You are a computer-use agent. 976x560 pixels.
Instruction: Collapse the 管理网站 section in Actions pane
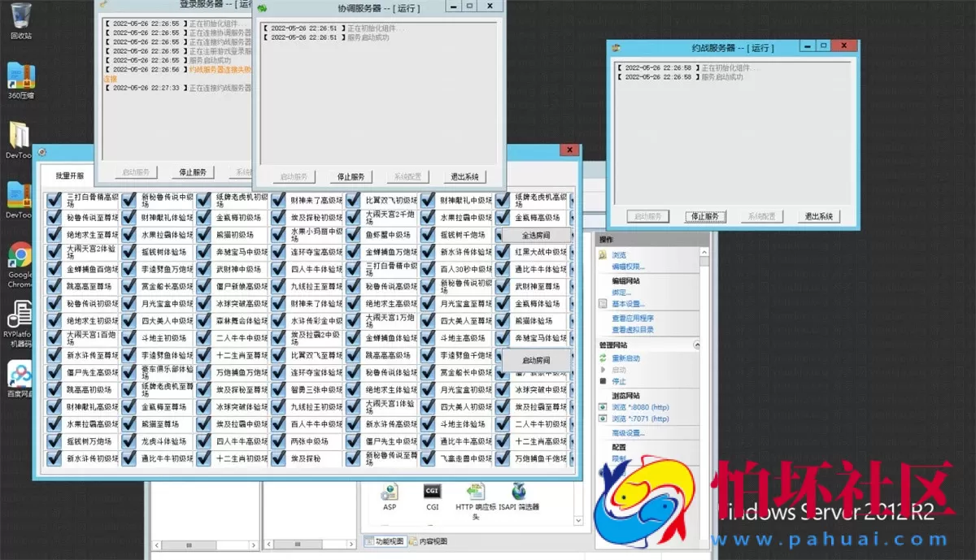[x=695, y=345]
